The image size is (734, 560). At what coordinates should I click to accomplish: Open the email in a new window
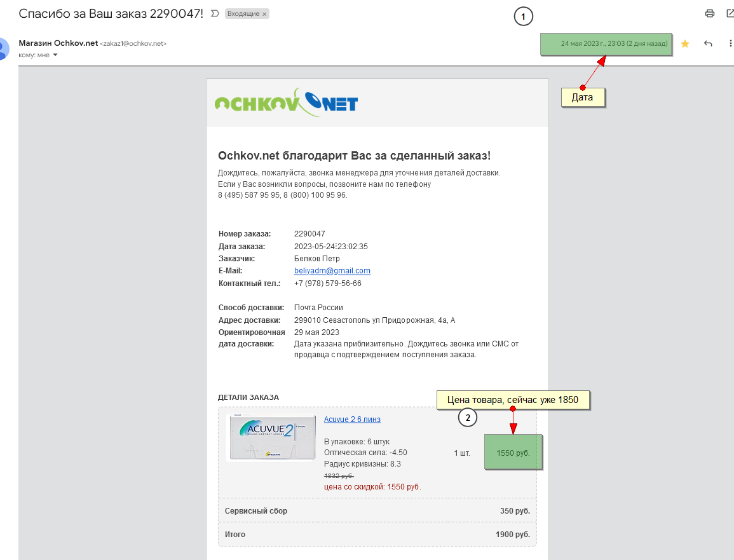(x=730, y=13)
